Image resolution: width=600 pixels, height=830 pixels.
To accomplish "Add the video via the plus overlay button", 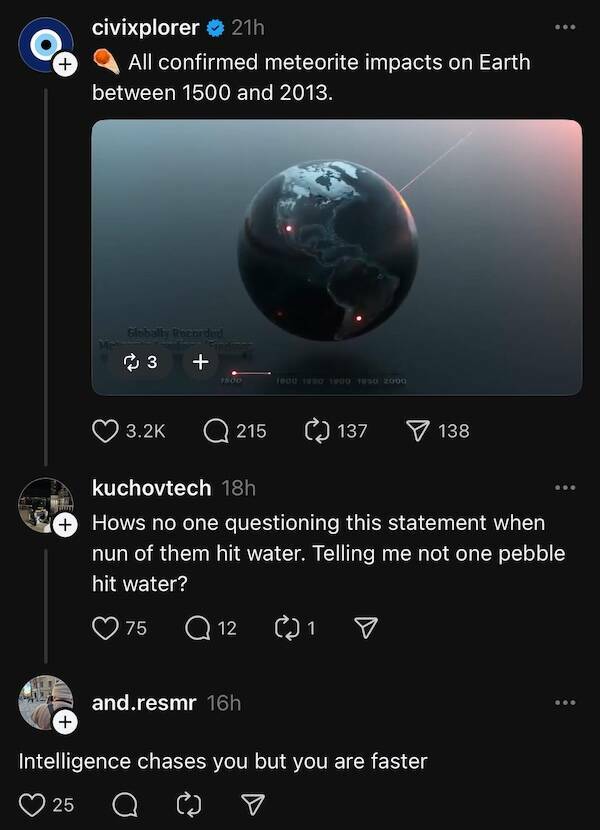I will [200, 362].
